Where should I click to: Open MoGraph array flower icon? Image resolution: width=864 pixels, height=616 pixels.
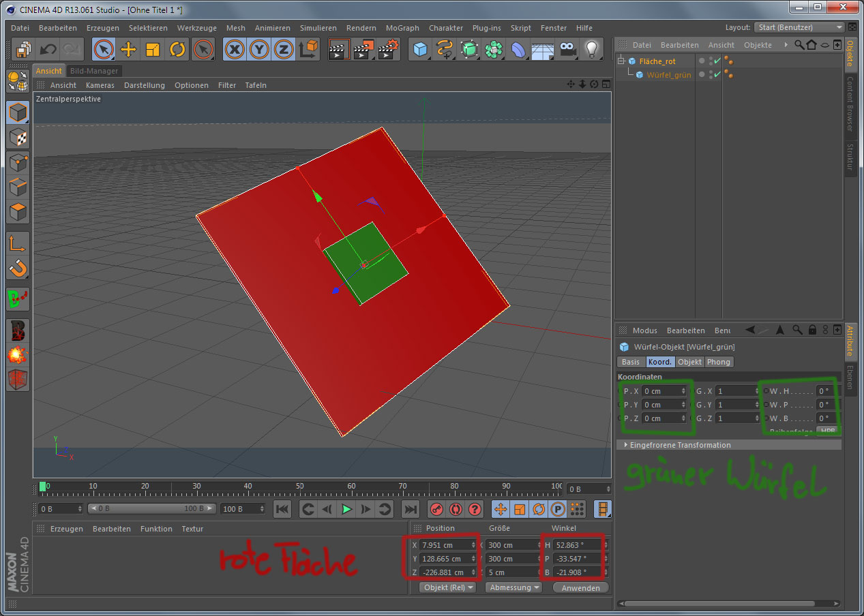tap(494, 49)
